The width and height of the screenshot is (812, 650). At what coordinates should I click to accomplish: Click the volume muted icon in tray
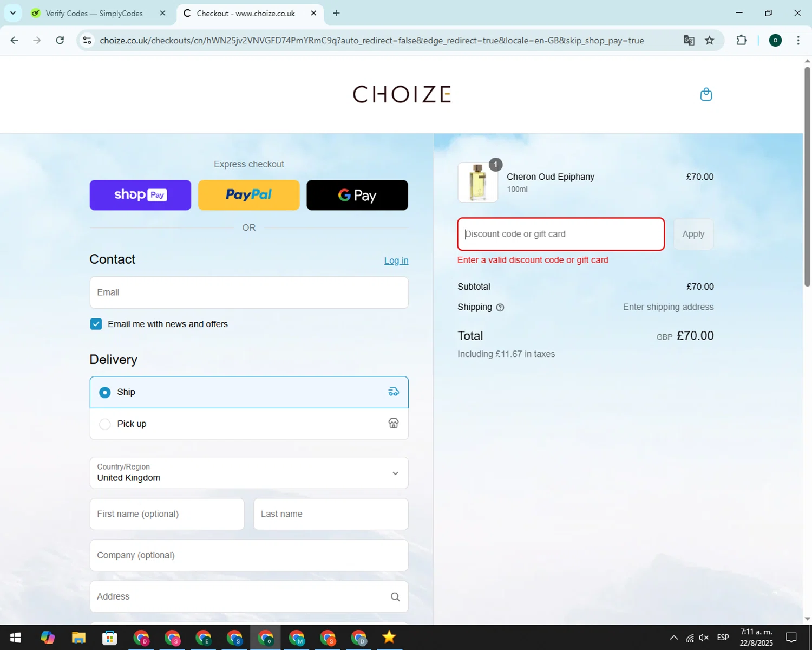(x=704, y=638)
